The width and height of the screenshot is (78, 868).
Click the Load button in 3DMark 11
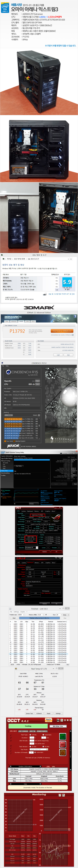pos(58,355)
